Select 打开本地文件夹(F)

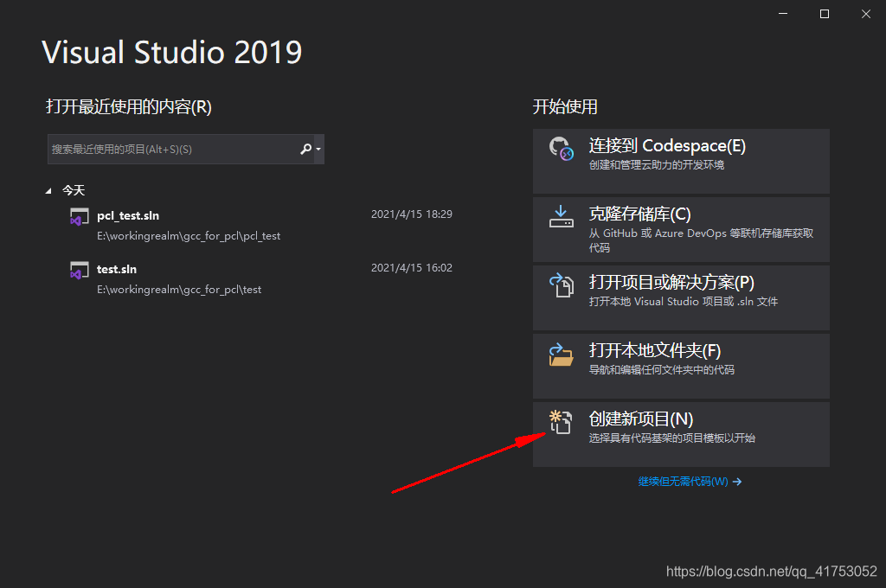coord(681,366)
